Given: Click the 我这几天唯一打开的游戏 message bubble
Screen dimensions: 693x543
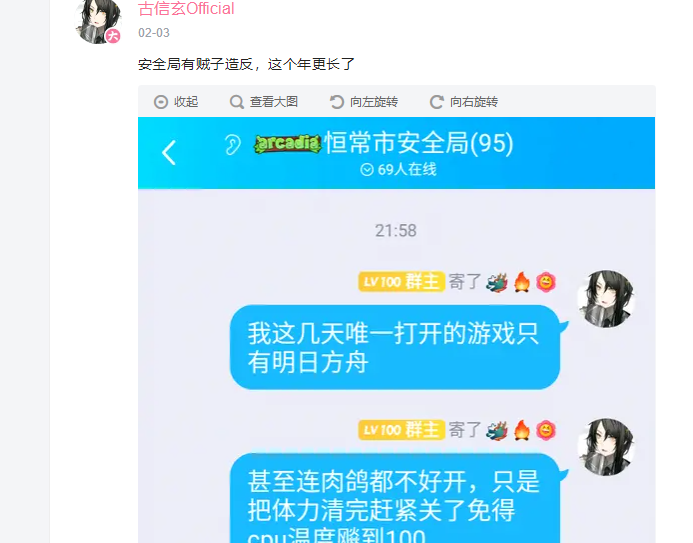Looking at the screenshot, I should (x=395, y=347).
